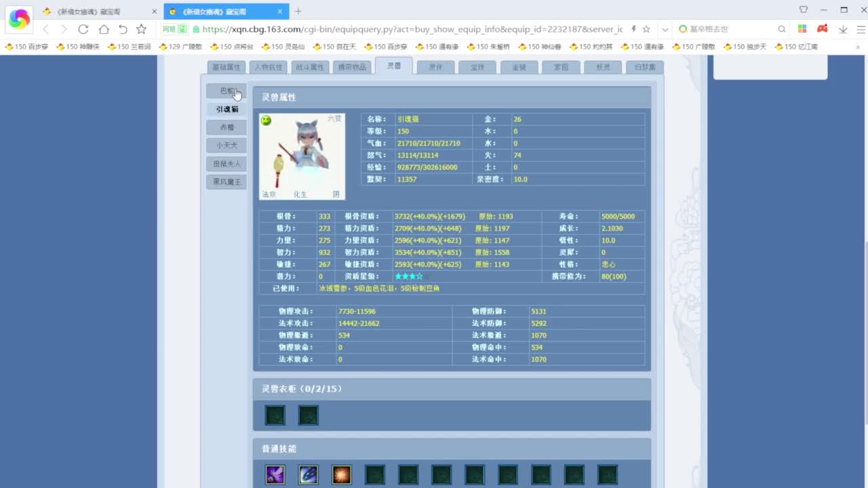Viewport: 868px width, 488px height.
Task: Select the 小天犬 pet in sidebar
Action: pos(226,145)
